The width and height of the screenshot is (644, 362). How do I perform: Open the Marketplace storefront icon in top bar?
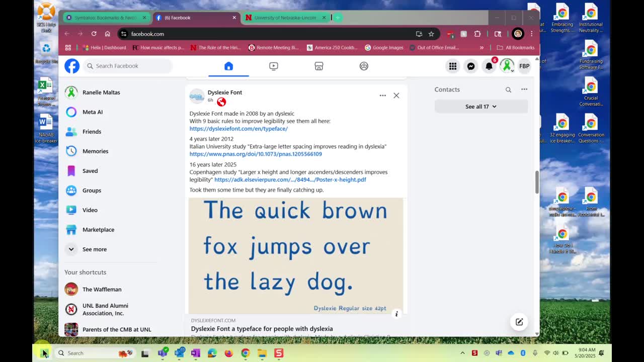319,66
